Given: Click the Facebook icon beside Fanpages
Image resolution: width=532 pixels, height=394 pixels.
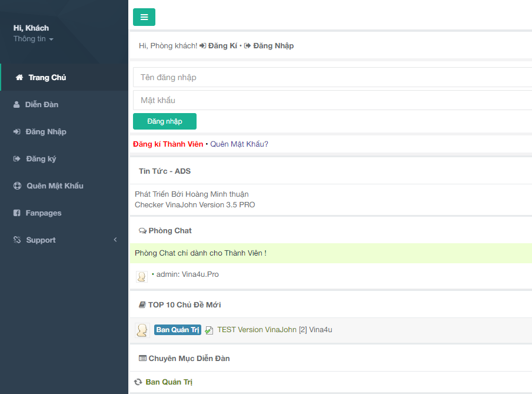Looking at the screenshot, I should click(16, 213).
